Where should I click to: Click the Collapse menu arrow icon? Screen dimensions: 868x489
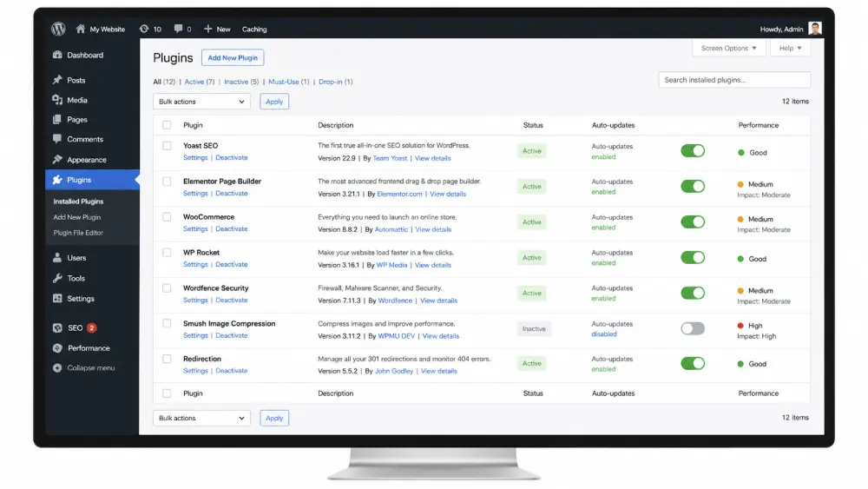pyautogui.click(x=57, y=367)
